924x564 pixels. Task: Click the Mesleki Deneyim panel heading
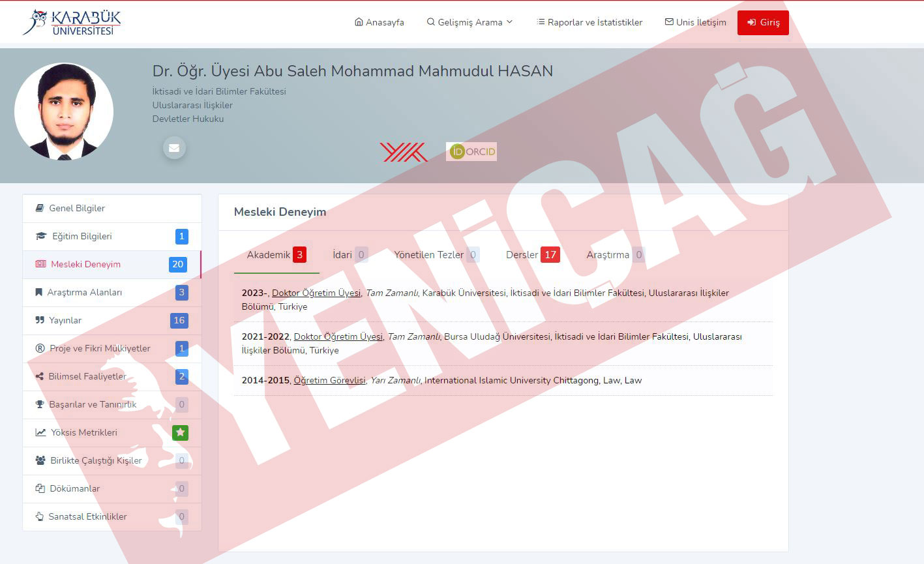[x=280, y=212]
